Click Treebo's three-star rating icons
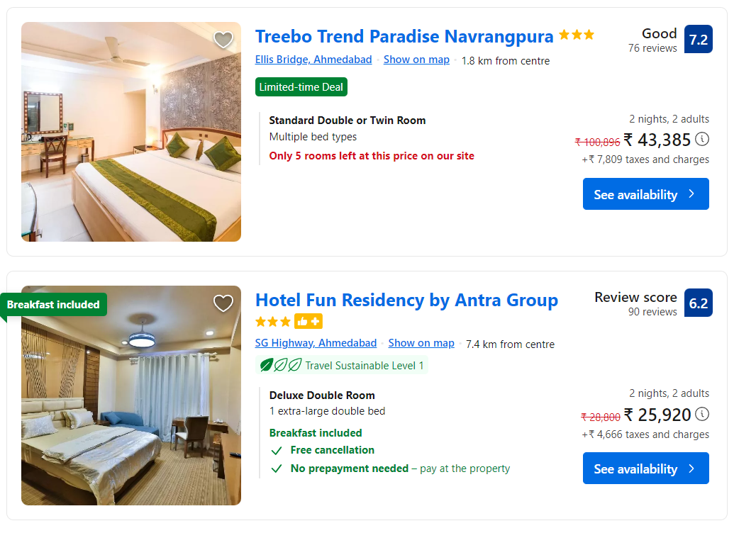This screenshot has width=756, height=533. tap(577, 35)
